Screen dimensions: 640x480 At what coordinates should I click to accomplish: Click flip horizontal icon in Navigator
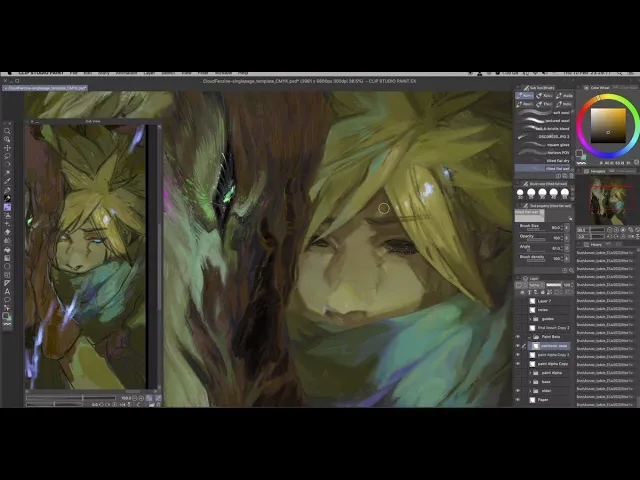[630, 236]
